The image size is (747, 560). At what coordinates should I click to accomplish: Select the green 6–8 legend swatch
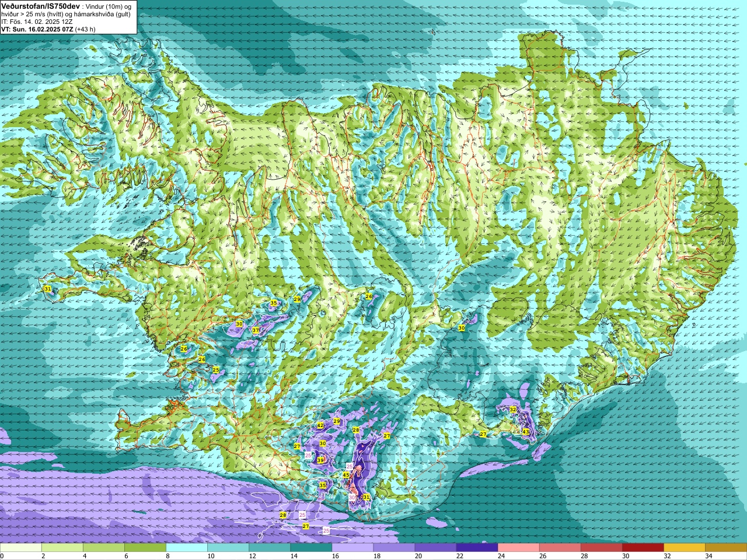145,548
